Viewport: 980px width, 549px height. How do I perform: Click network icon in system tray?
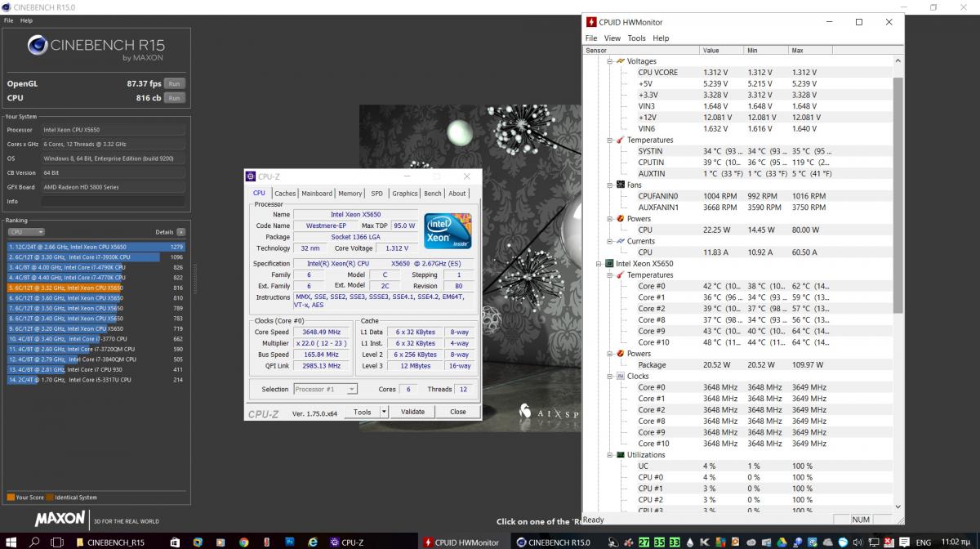point(873,542)
